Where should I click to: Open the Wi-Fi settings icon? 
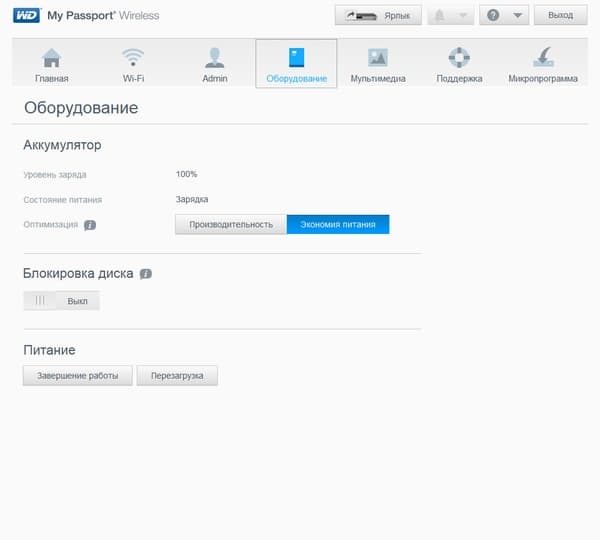[x=133, y=57]
